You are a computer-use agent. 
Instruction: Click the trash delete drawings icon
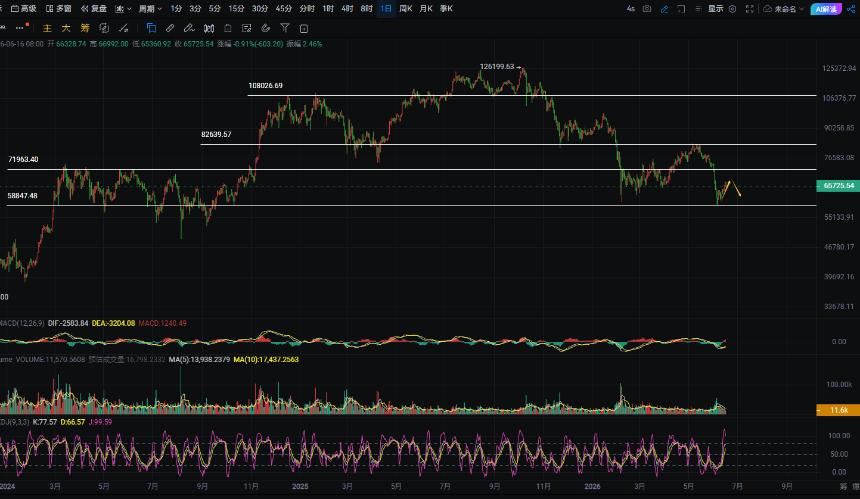pyautogui.click(x=304, y=29)
